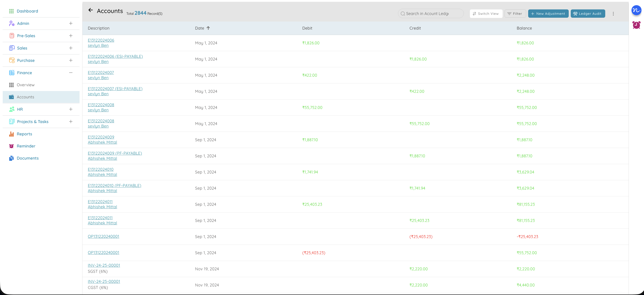Viewport: 644px width, 295px height.
Task: Click the back arrow next to Accounts heading
Action: pos(91,10)
